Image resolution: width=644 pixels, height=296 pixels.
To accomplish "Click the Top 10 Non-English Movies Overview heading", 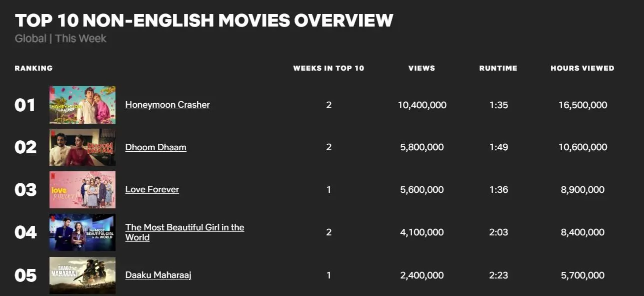I will point(204,21).
